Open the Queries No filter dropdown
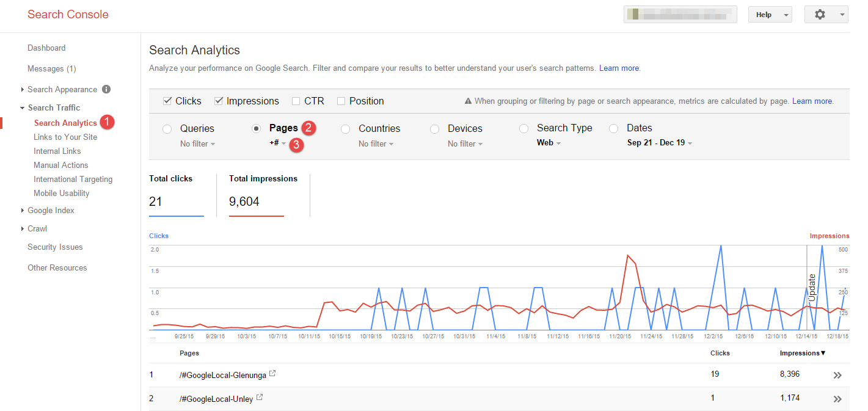 pos(198,144)
